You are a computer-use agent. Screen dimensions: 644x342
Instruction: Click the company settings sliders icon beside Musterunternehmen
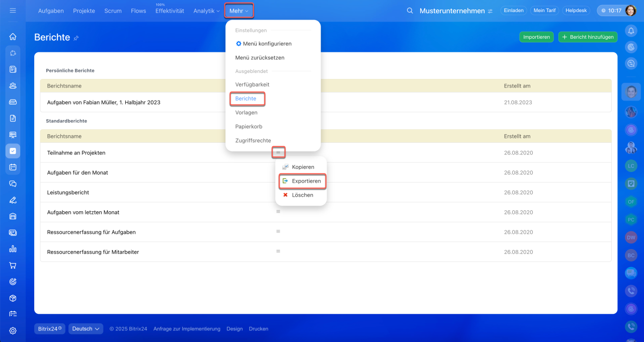pyautogui.click(x=490, y=11)
